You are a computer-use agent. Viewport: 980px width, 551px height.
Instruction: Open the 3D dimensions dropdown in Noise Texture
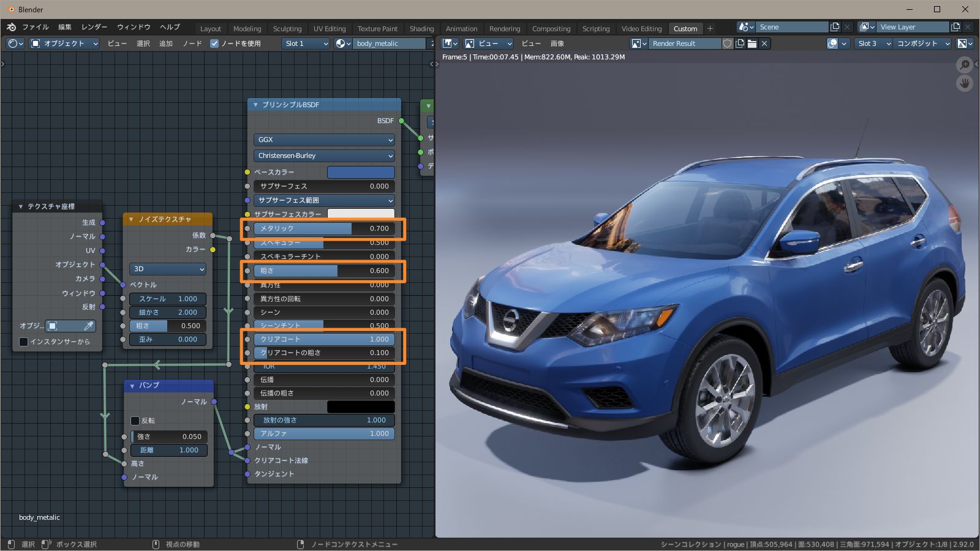tap(168, 269)
